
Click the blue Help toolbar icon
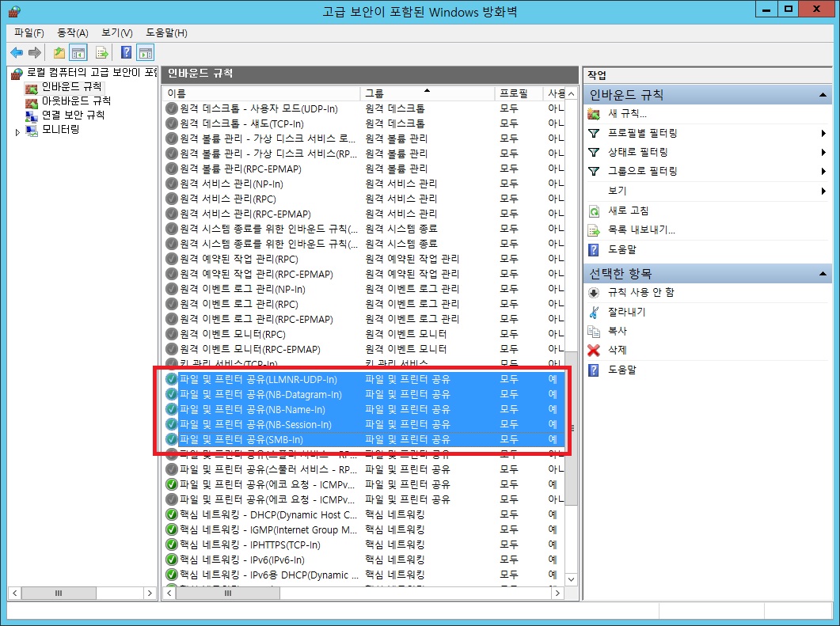127,52
